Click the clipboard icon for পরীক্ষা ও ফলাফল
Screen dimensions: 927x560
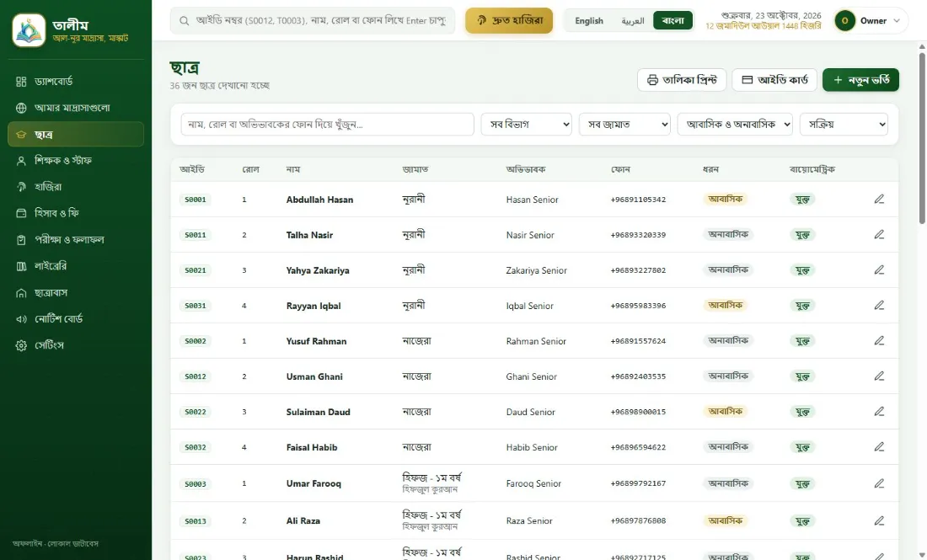21,240
